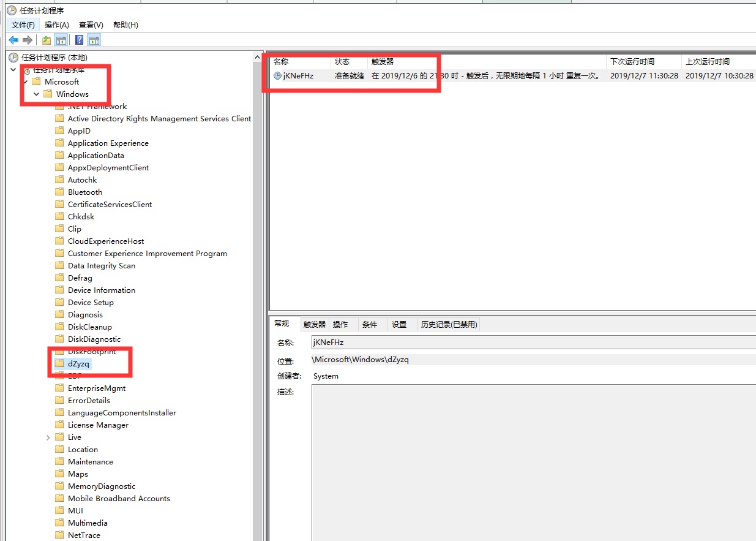Click the gray Forward arrow toolbar icon
756x541 pixels.
coord(28,40)
